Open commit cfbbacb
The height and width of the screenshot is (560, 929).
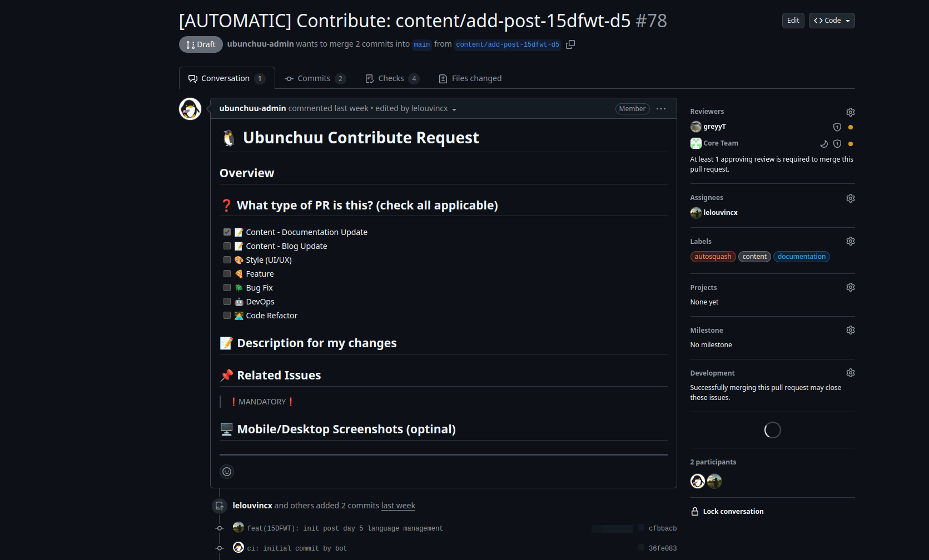pos(663,528)
